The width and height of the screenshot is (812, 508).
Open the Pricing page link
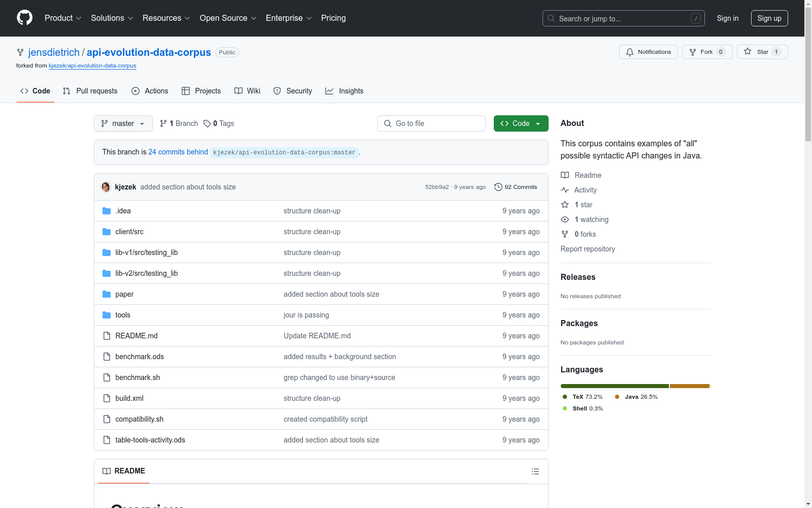click(333, 18)
